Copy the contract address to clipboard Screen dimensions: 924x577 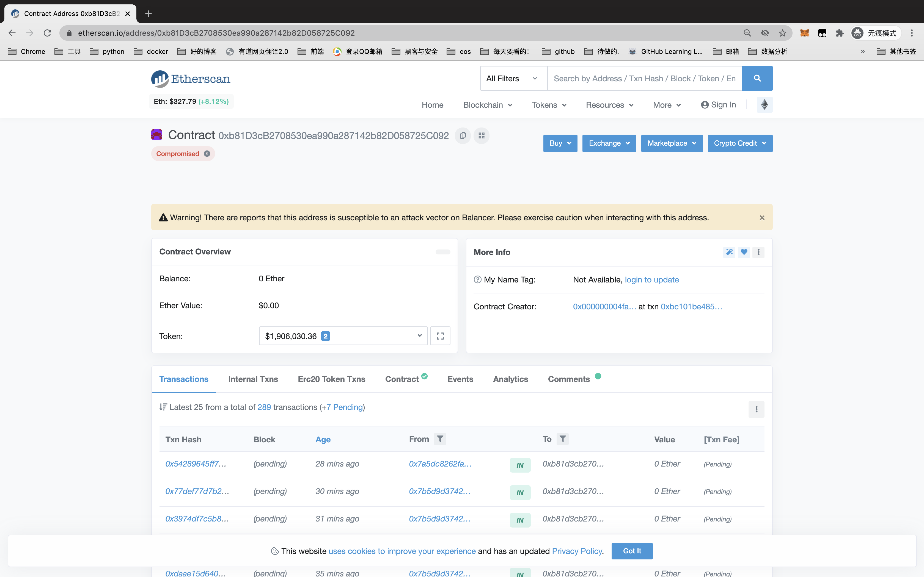(x=463, y=135)
